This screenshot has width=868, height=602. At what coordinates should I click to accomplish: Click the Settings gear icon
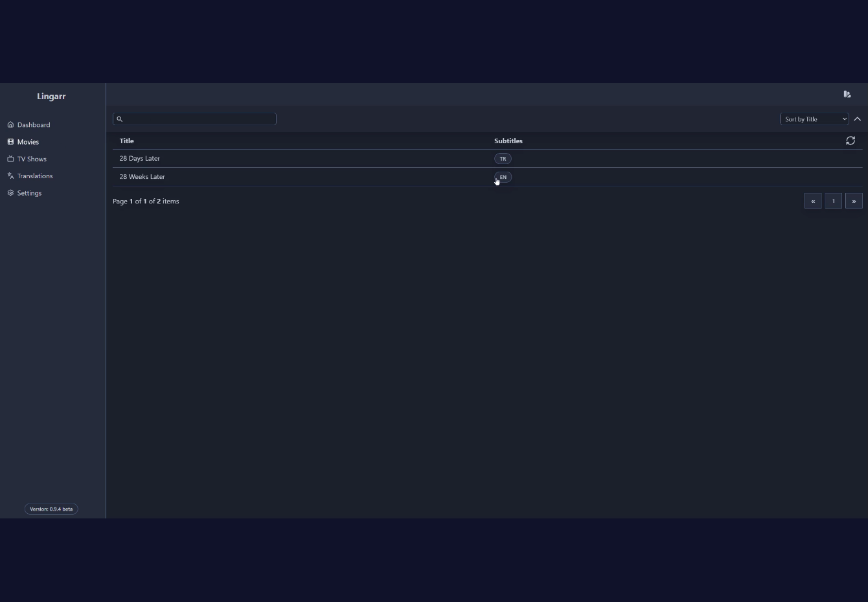click(x=10, y=193)
